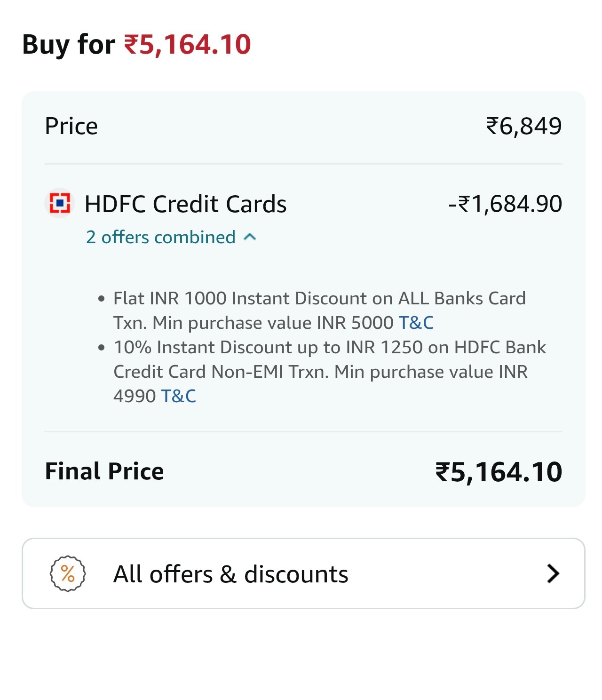Select the HDFC Credit Cards label
The height and width of the screenshot is (700, 602).
pyautogui.click(x=185, y=204)
